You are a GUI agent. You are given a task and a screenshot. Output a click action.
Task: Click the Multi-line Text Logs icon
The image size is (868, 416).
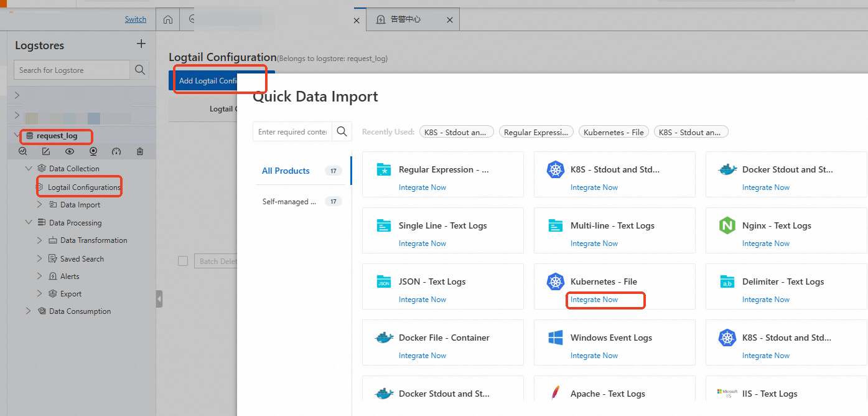556,225
